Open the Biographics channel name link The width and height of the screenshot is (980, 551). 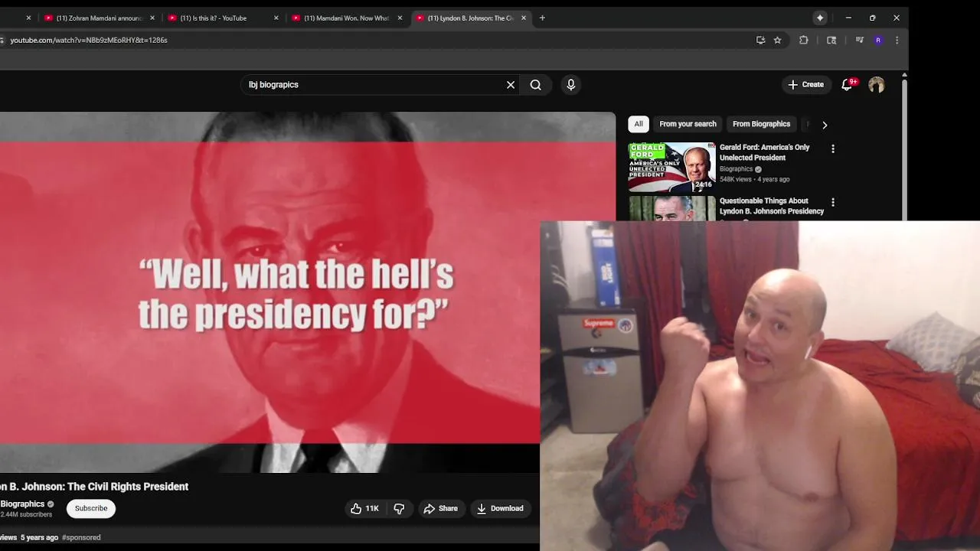click(x=23, y=504)
